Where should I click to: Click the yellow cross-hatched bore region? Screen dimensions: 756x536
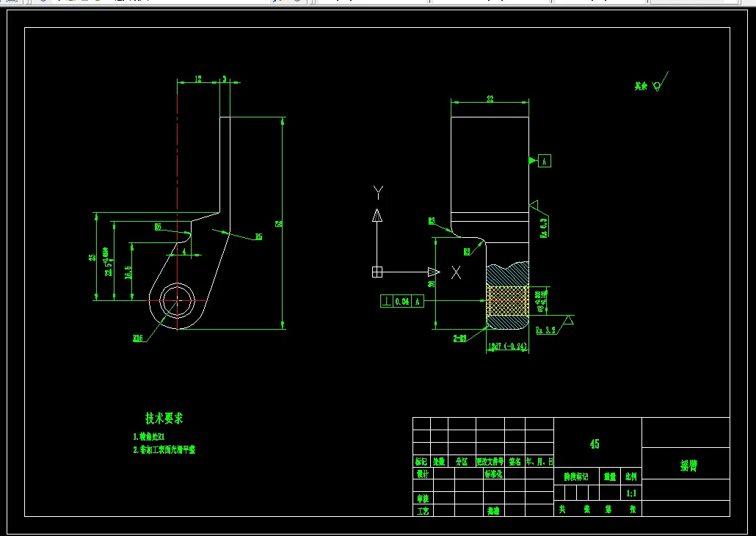coord(507,300)
